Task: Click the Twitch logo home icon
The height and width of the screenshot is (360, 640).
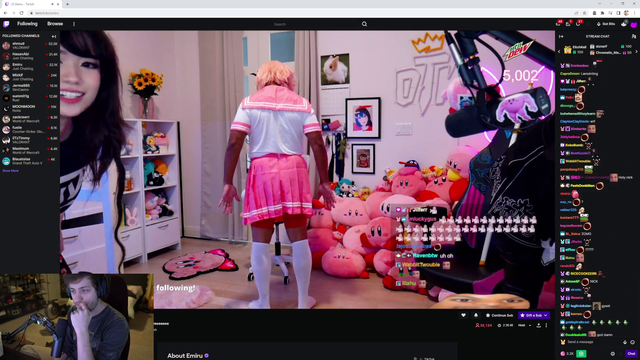Action: tap(6, 24)
